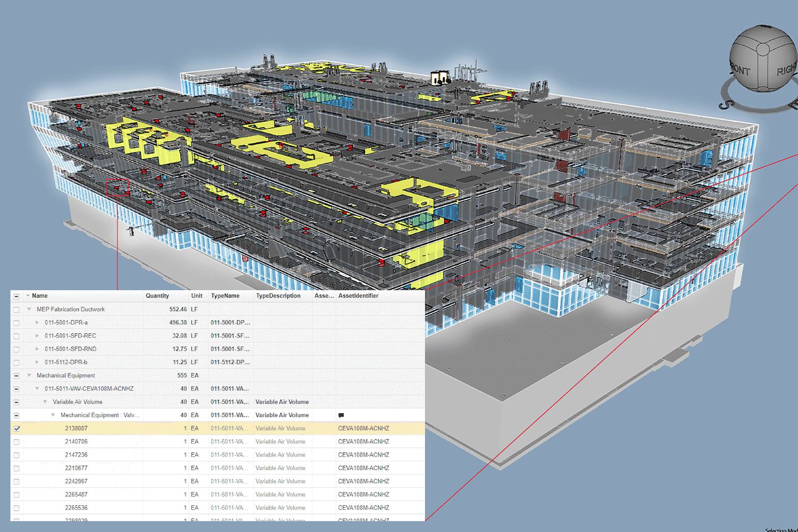Expand the 011-5001-SFD-REC node
The width and height of the screenshot is (798, 532).
pos(37,336)
